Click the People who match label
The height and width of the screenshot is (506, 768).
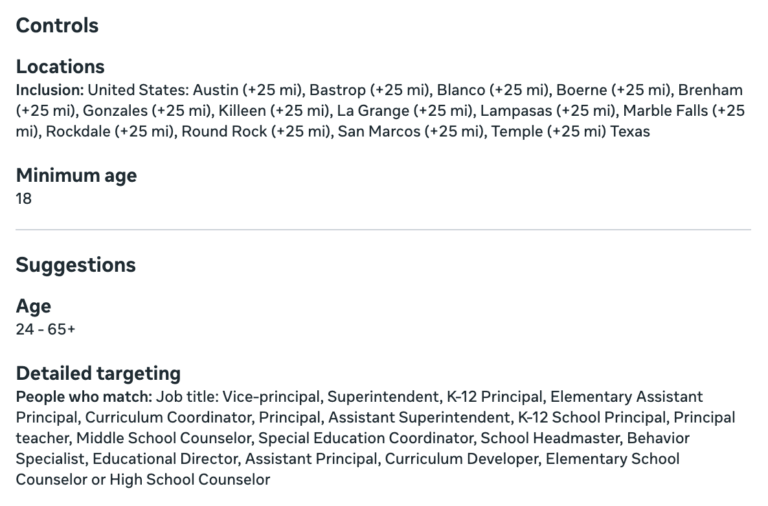[x=84, y=397]
